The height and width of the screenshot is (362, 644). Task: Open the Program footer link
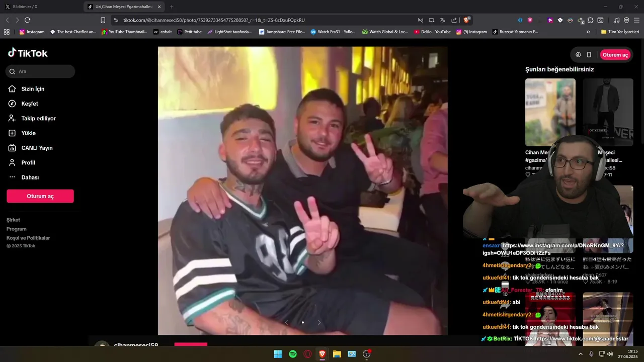click(17, 229)
